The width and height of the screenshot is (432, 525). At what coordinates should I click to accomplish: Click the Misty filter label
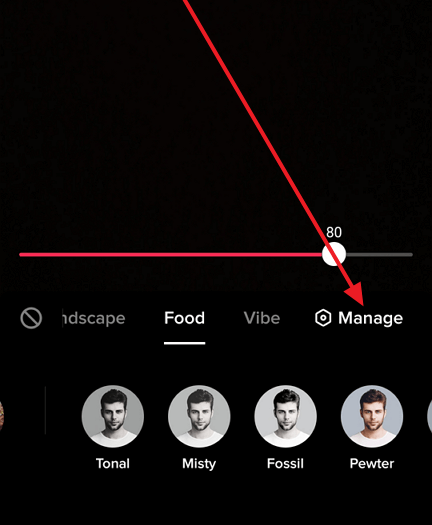tap(199, 464)
